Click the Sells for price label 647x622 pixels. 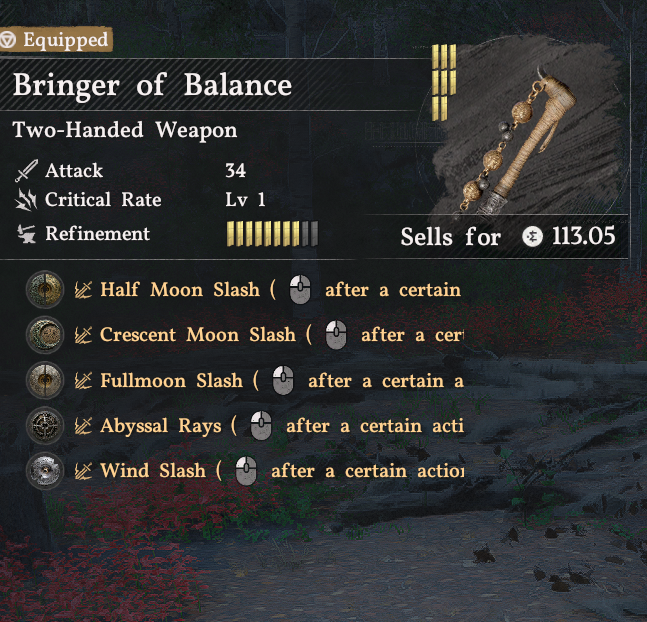click(451, 237)
